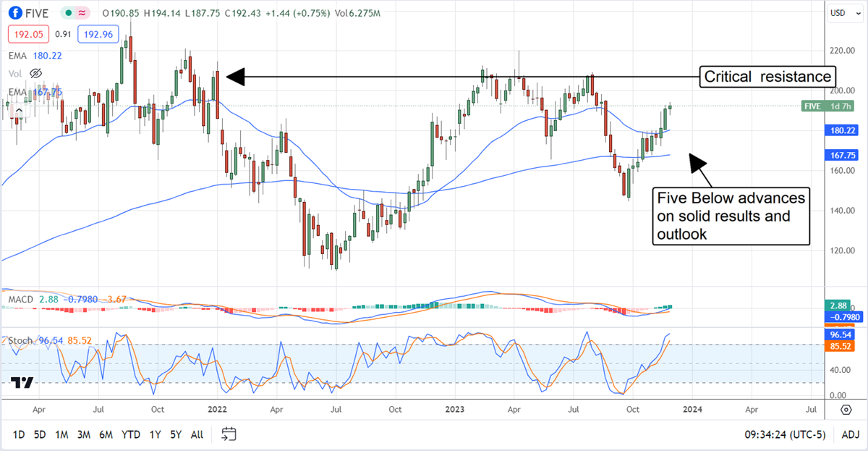
Task: Set time range to All
Action: pyautogui.click(x=197, y=434)
